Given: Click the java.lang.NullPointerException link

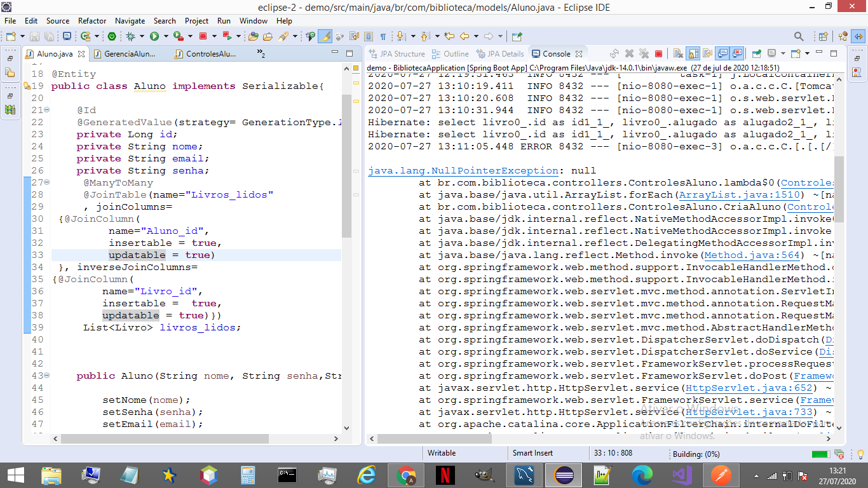Looking at the screenshot, I should click(x=463, y=170).
